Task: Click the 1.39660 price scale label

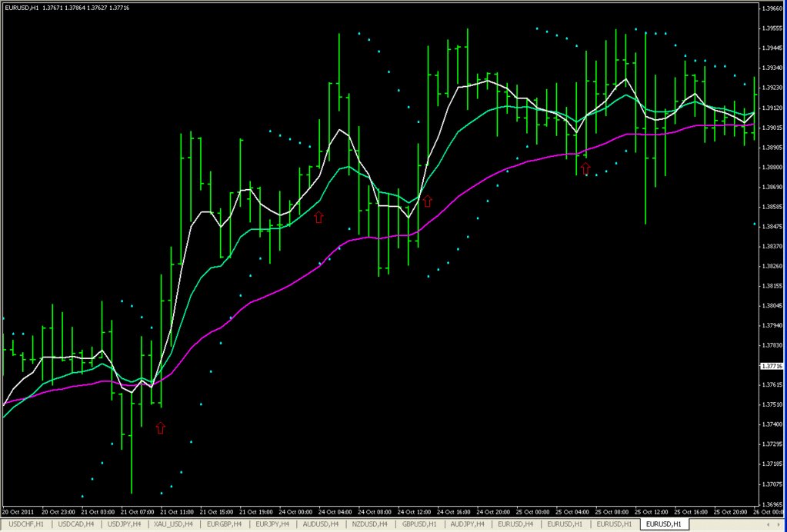Action: point(772,8)
